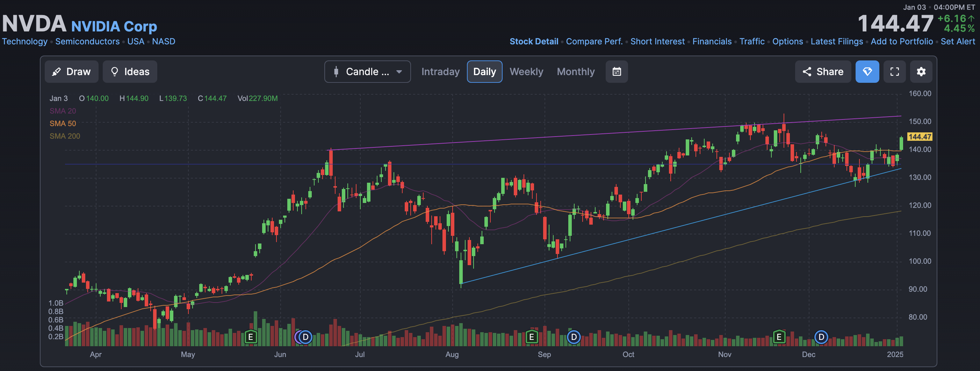Open the Stock Detail link
The height and width of the screenshot is (371, 980).
point(534,42)
